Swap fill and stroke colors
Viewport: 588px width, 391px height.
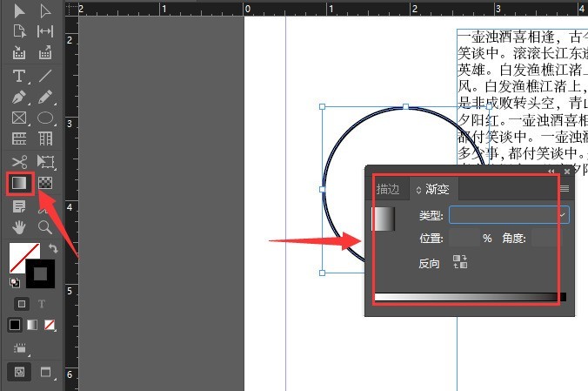[55, 249]
